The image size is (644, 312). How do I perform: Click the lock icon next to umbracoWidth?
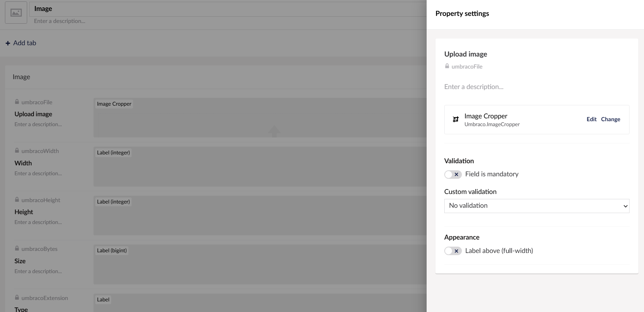point(17,151)
